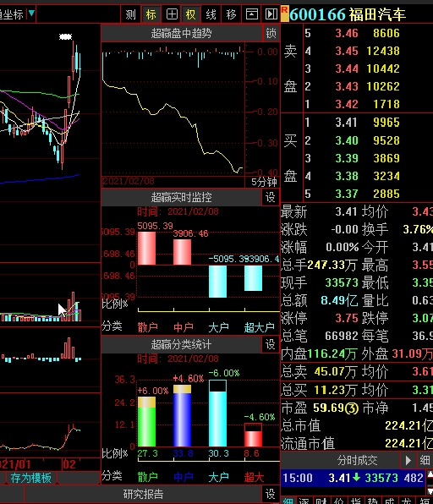Image resolution: width=433 pixels, height=504 pixels.
Task: Click the 总手 value 247.33万
Action: point(332,266)
